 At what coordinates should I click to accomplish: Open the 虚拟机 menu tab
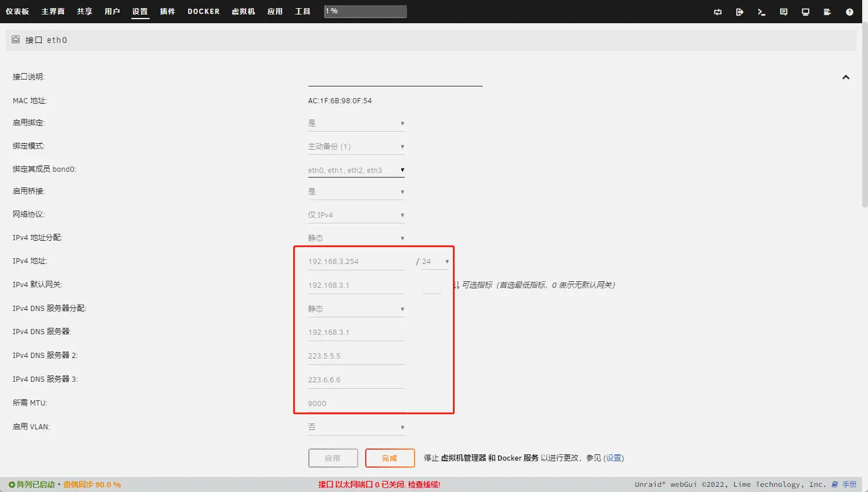click(243, 12)
